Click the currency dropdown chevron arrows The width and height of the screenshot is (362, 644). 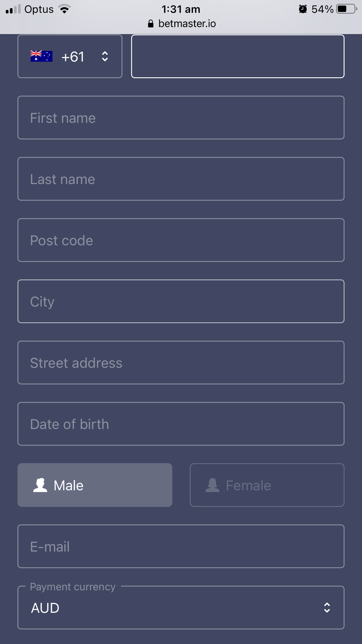pos(327,608)
